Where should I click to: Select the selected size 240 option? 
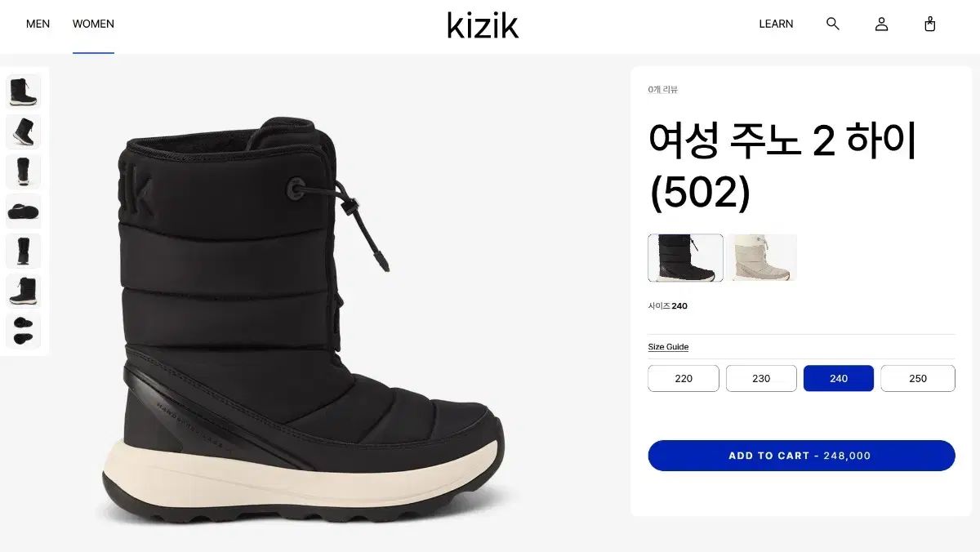click(x=839, y=378)
